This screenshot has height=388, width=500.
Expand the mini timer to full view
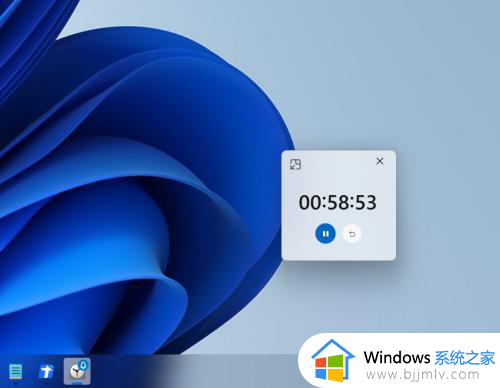(295, 164)
